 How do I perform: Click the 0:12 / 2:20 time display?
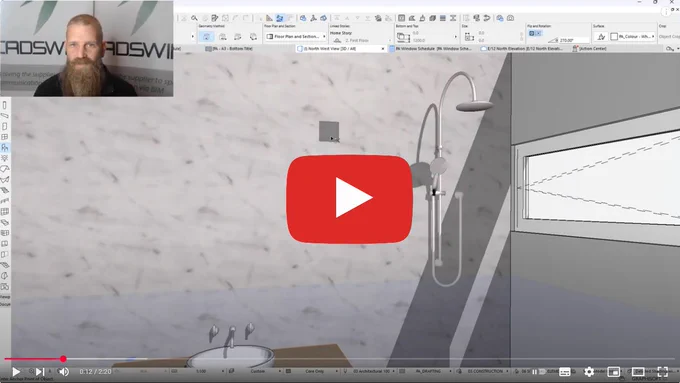[95, 372]
